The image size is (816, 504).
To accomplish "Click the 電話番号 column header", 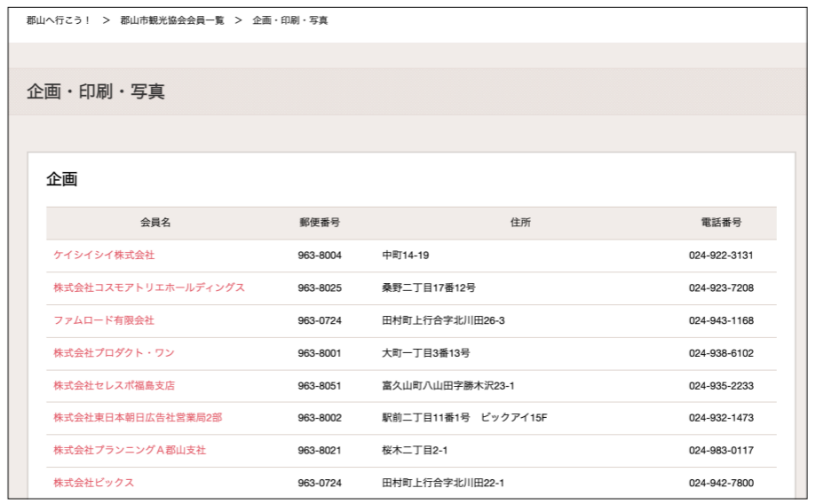I will click(x=721, y=223).
